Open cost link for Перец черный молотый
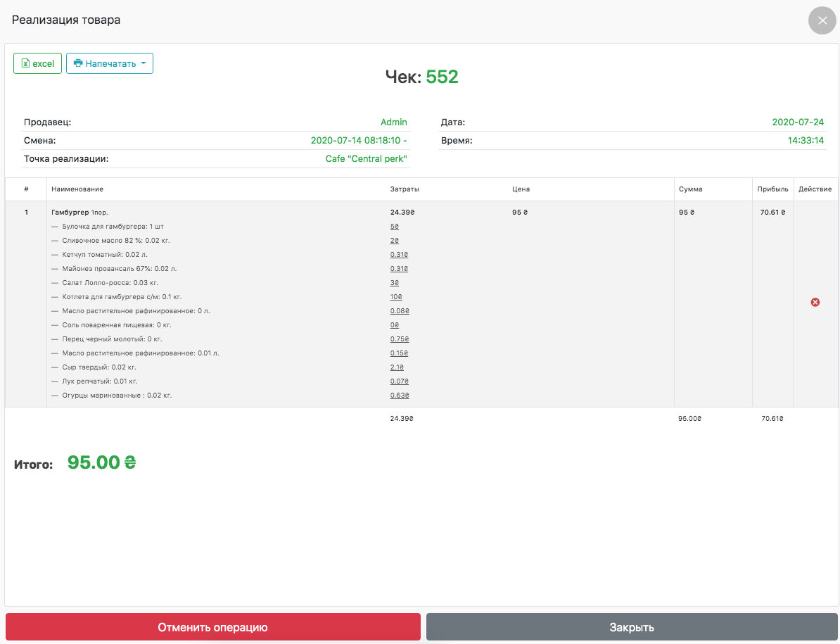The width and height of the screenshot is (840, 644). [399, 339]
